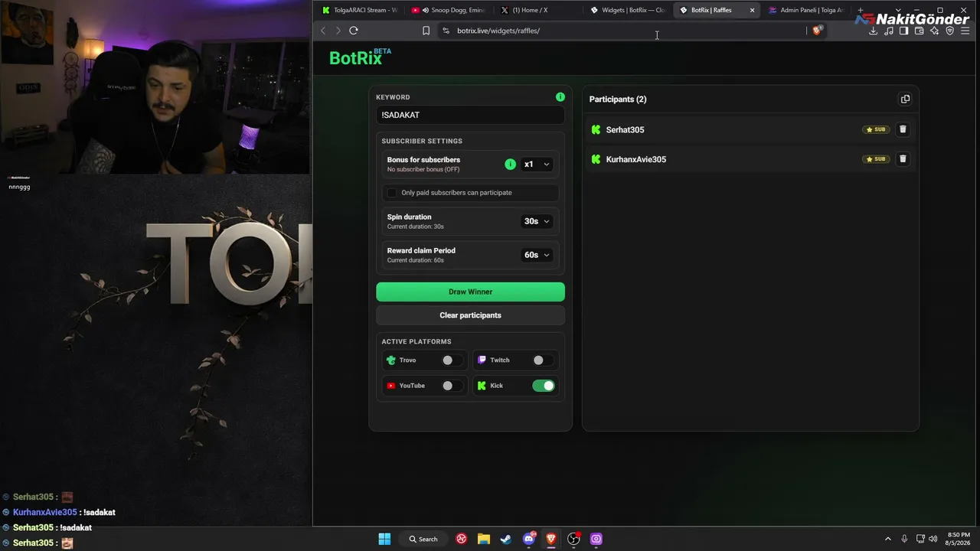Toggle the YouTube platform switch
Screen dimensions: 980x551
click(x=451, y=386)
